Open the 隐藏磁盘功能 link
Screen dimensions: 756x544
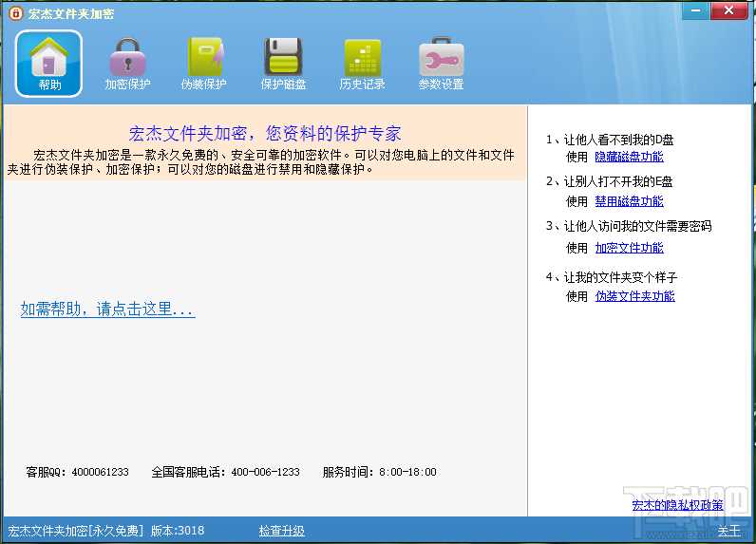tap(629, 157)
